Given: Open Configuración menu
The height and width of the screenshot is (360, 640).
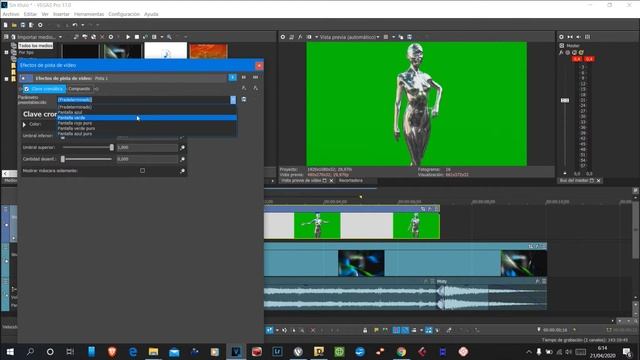Looking at the screenshot, I should 124,14.
